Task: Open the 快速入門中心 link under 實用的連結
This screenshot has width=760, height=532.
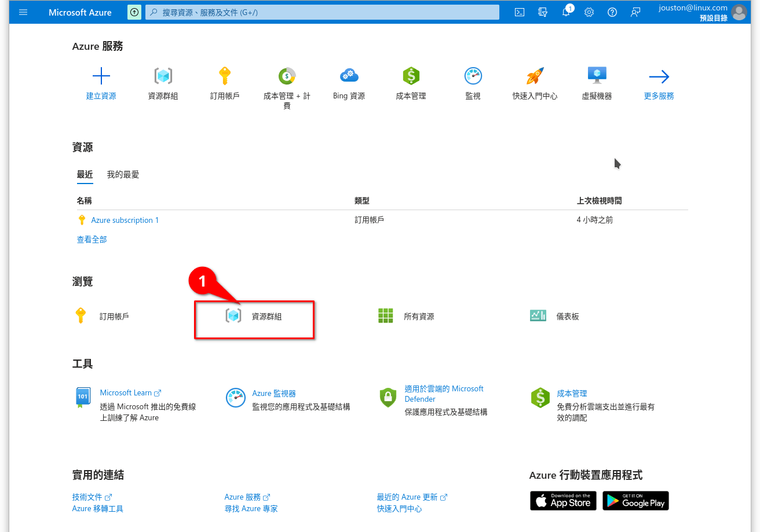Action: (x=399, y=508)
